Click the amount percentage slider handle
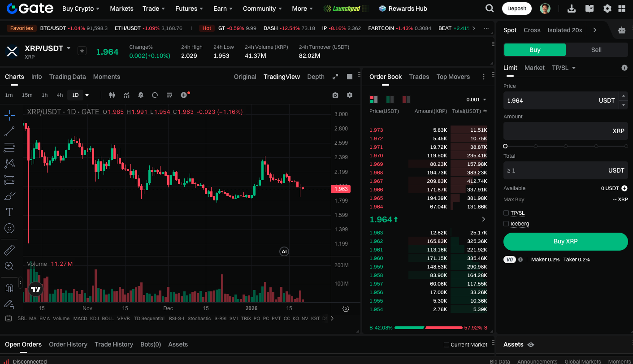633x364 pixels. point(505,146)
